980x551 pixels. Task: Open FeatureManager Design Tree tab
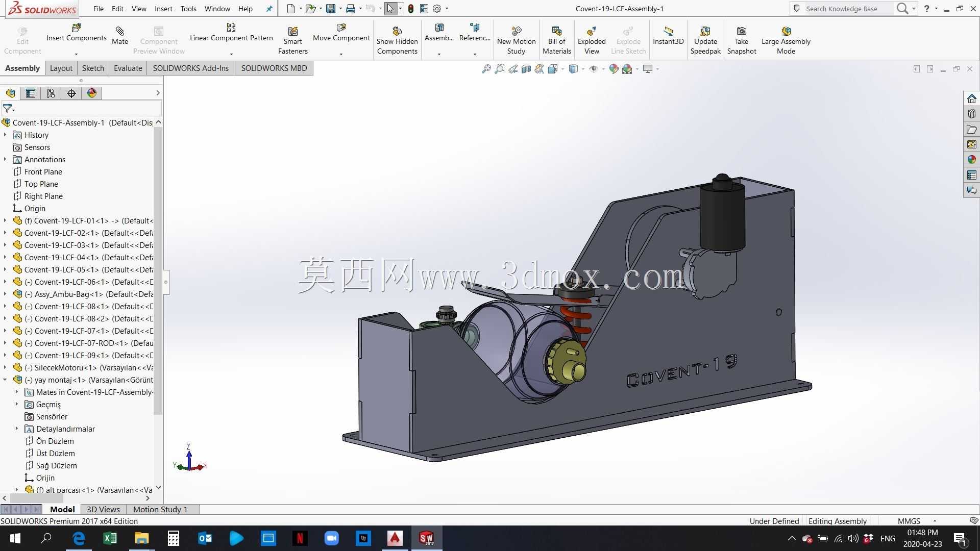pyautogui.click(x=10, y=93)
